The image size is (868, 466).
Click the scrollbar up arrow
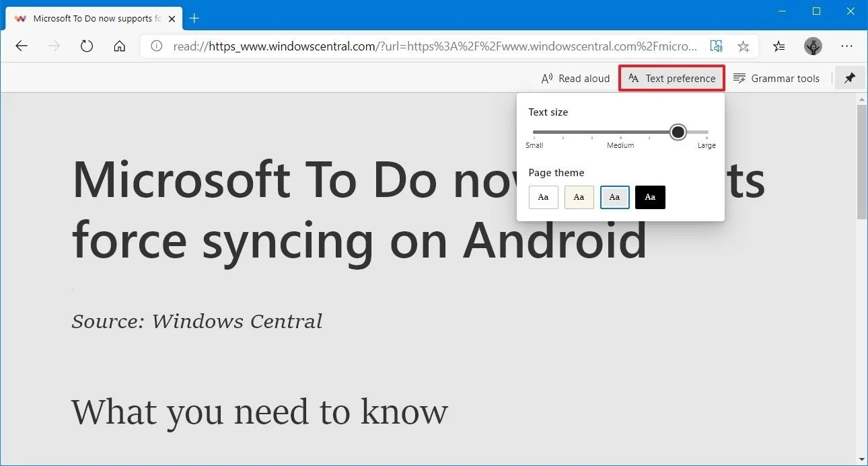tap(862, 100)
